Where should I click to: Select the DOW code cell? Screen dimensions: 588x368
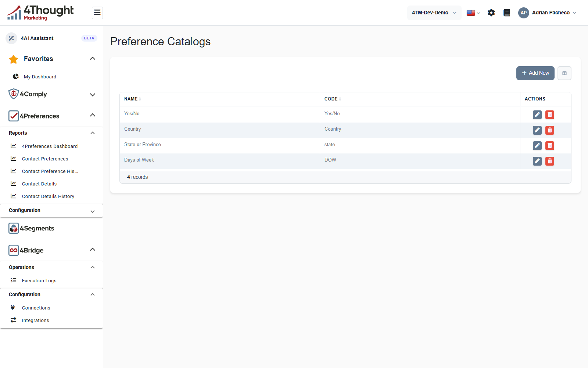[420, 161]
